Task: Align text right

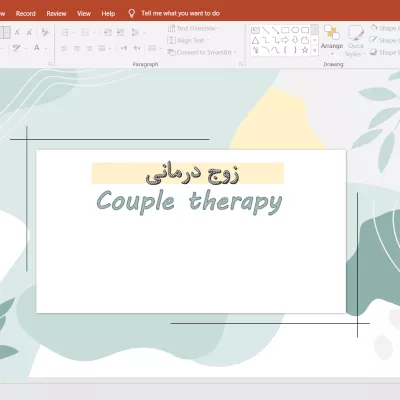Action: [x=89, y=49]
